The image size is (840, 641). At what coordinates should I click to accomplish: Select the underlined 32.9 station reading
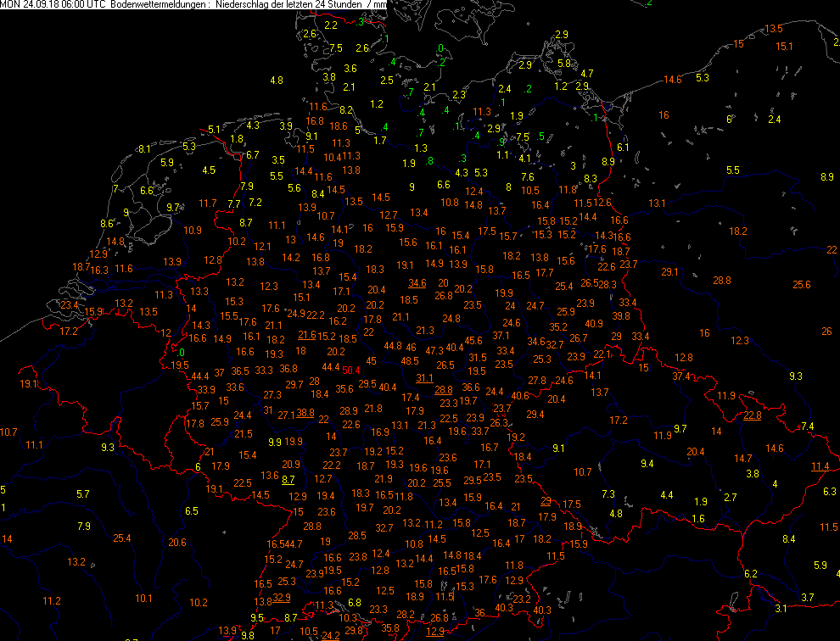(282, 598)
